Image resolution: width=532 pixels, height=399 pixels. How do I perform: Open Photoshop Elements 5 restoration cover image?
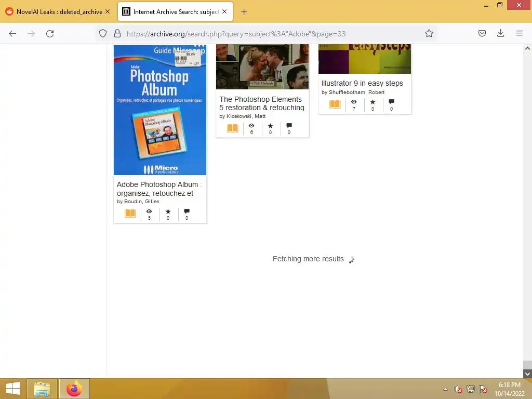pos(262,67)
